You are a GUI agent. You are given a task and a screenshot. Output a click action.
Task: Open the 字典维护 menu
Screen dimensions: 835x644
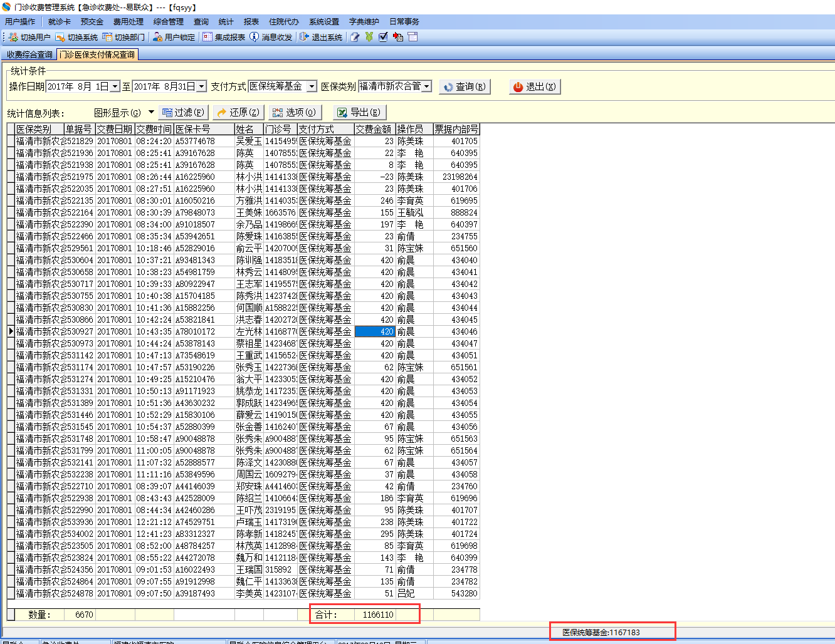364,21
